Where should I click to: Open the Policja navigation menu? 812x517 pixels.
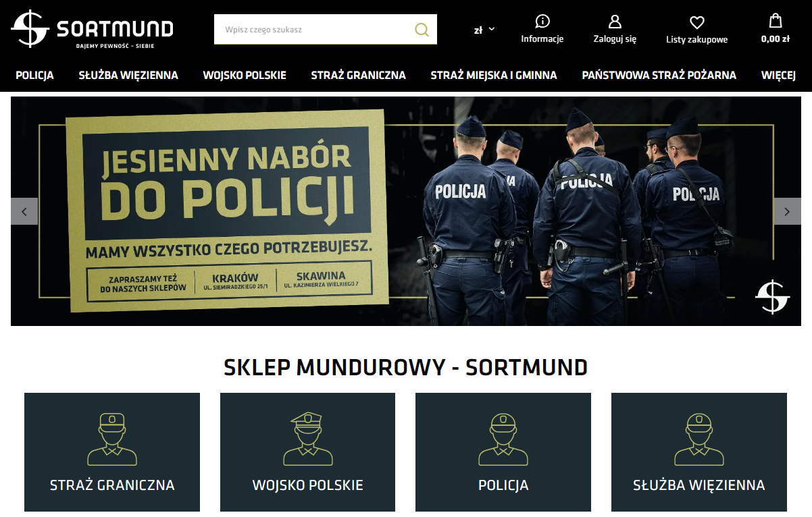[34, 75]
